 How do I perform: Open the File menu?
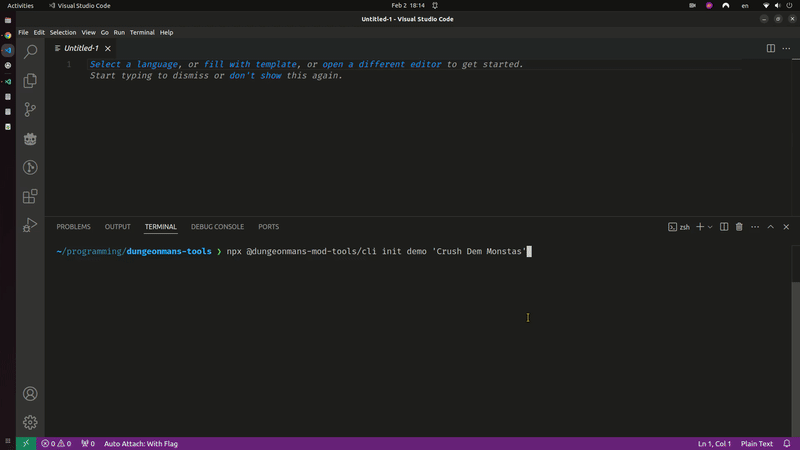[x=23, y=32]
